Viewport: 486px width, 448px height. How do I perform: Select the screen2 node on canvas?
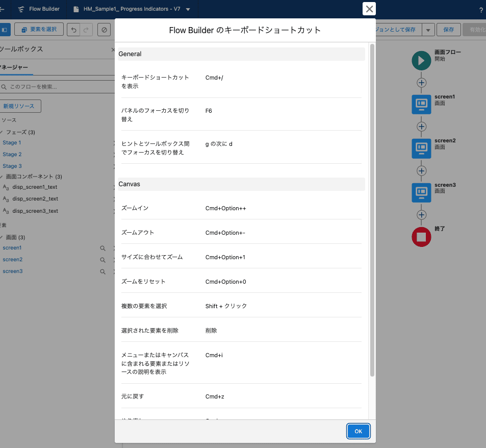coord(421,148)
